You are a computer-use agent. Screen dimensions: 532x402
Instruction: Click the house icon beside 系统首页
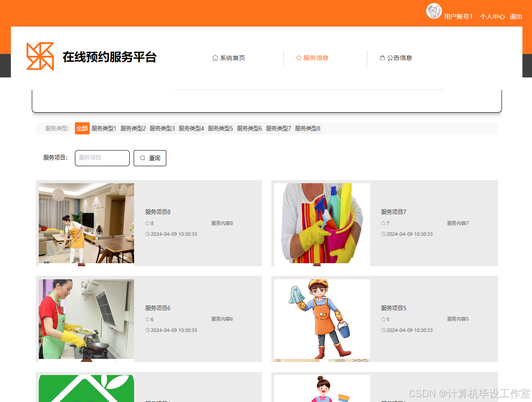(x=215, y=58)
